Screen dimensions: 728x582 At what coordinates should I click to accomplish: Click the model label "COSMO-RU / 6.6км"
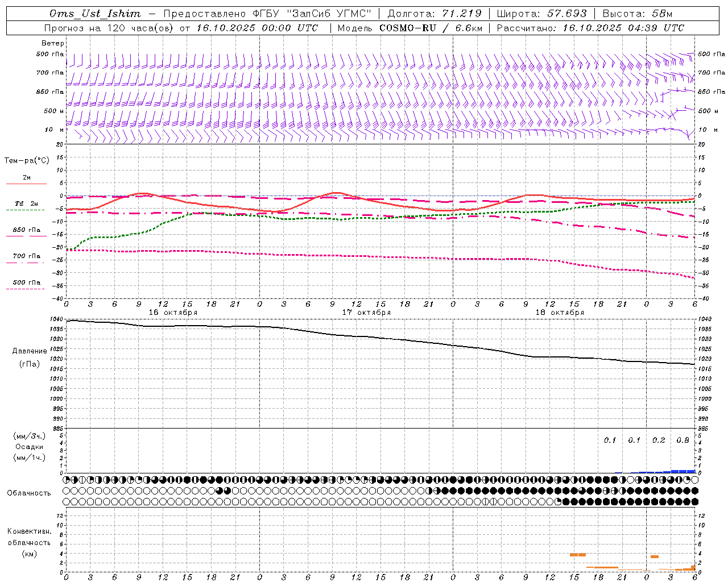pos(431,28)
